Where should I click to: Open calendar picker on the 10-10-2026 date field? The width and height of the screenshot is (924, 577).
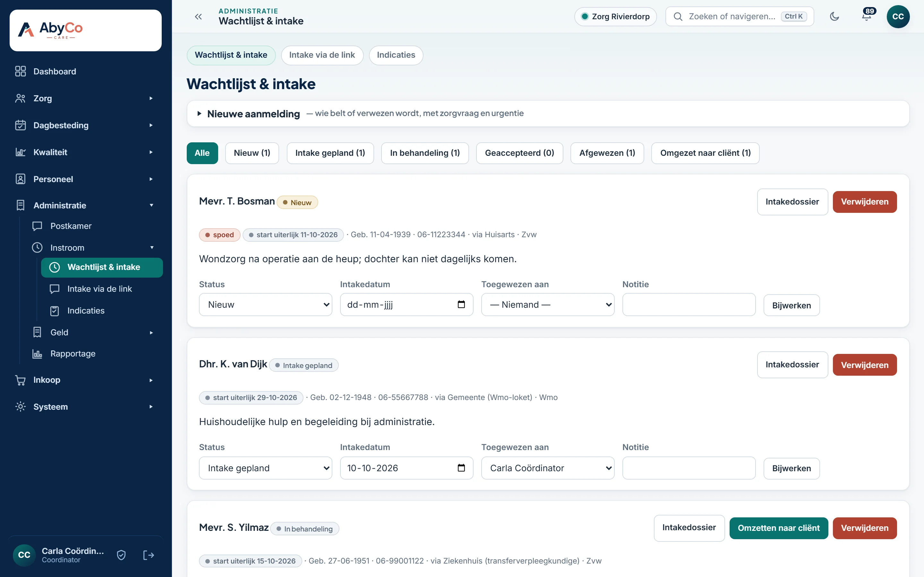click(x=461, y=468)
